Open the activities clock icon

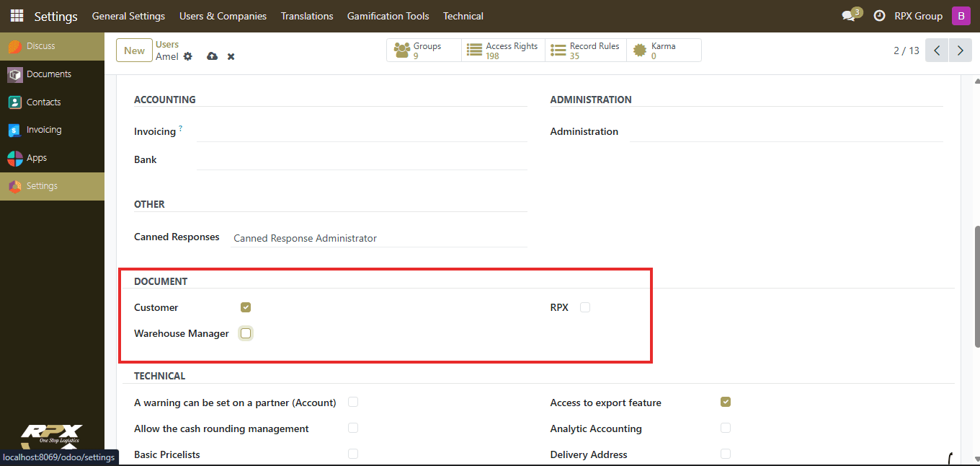pyautogui.click(x=879, y=16)
